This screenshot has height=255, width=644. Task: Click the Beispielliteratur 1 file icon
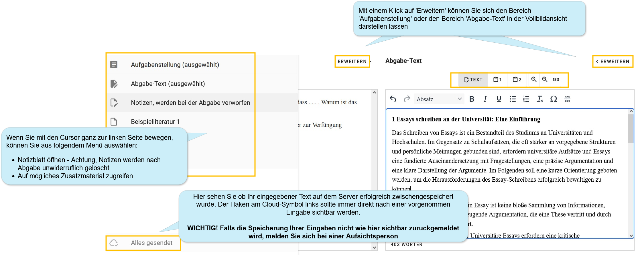114,121
